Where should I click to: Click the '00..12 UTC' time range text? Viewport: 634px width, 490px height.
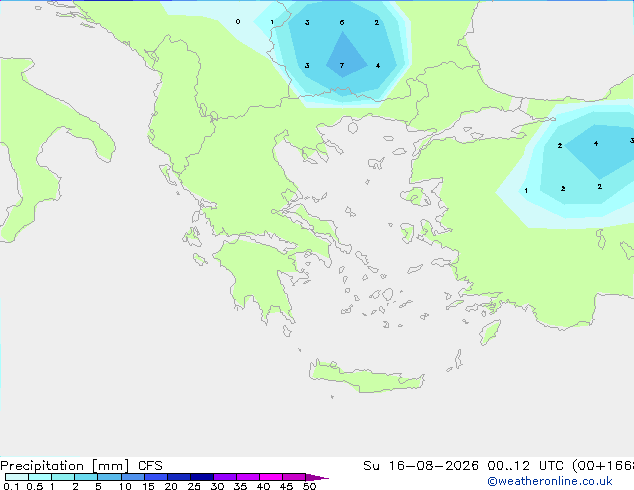525,466
